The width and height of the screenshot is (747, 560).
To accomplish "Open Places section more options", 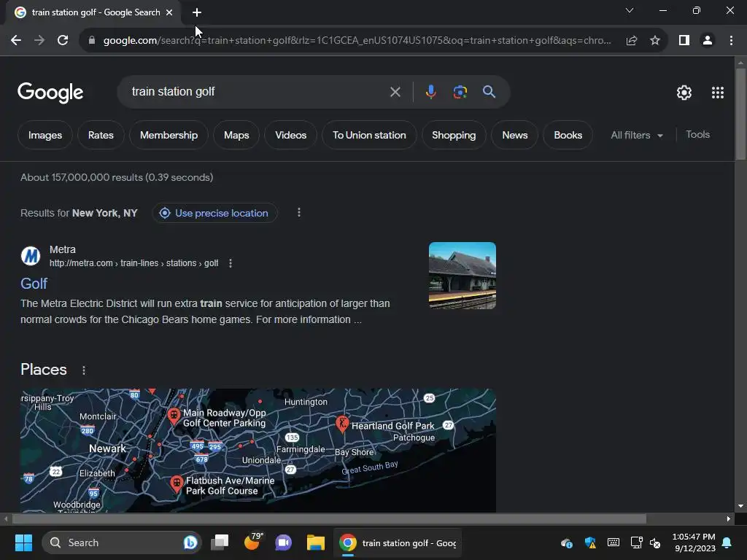I will [x=84, y=370].
